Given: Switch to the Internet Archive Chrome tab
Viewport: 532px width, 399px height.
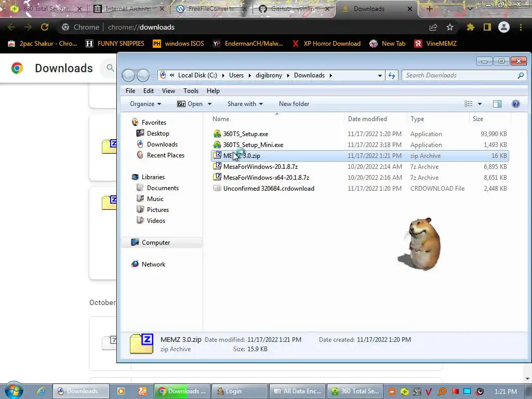Looking at the screenshot, I should 128,9.
